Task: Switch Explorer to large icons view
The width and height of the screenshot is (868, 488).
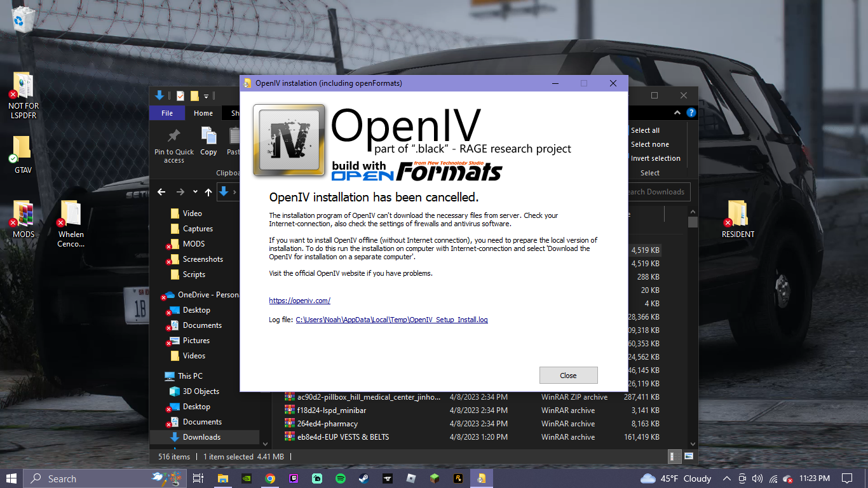Action: (x=688, y=456)
